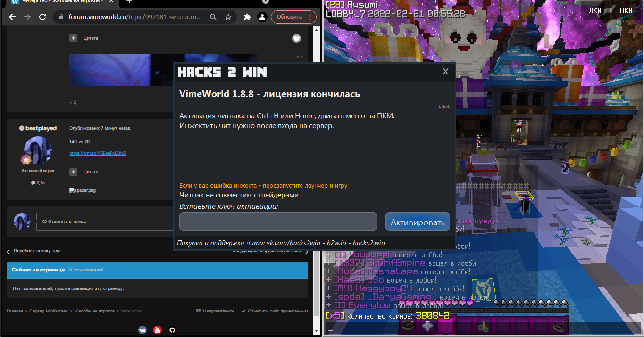
Task: Open a new browser tab with plus
Action: (x=129, y=1)
